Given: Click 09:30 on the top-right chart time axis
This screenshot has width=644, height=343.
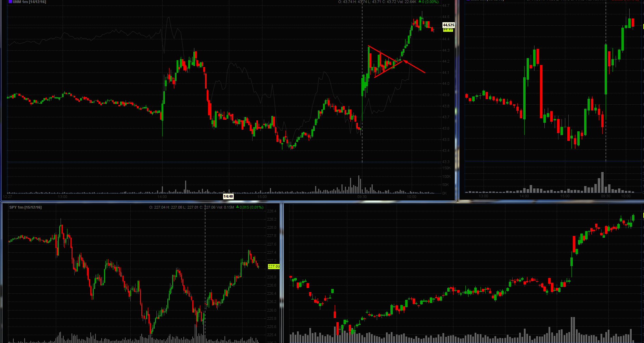Looking at the screenshot, I should (x=606, y=196).
